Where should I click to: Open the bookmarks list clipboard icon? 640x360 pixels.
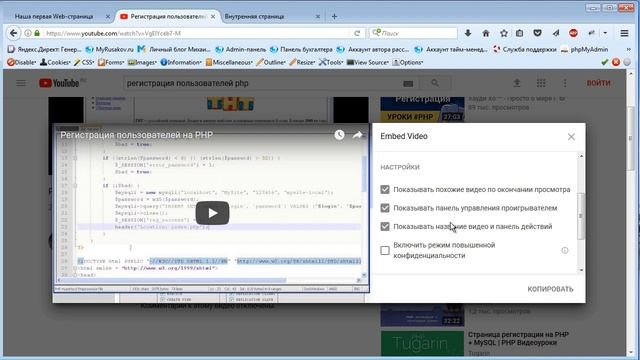(519, 33)
